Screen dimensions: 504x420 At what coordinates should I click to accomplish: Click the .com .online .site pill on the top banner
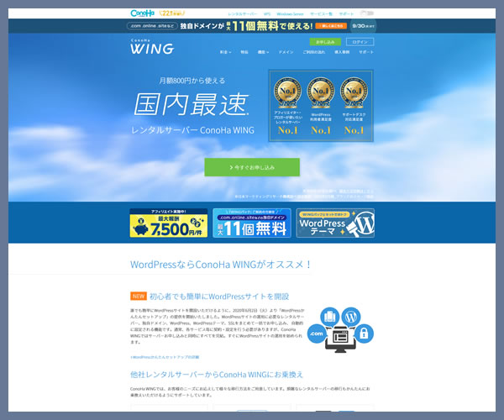tap(152, 26)
